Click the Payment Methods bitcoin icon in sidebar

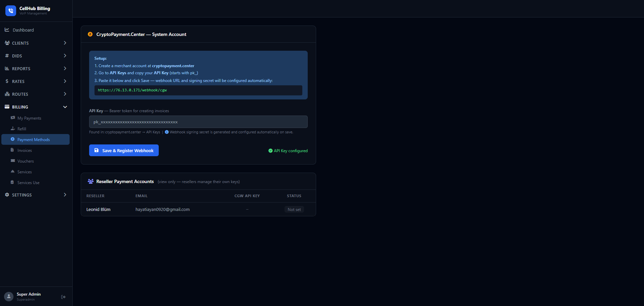(13, 139)
